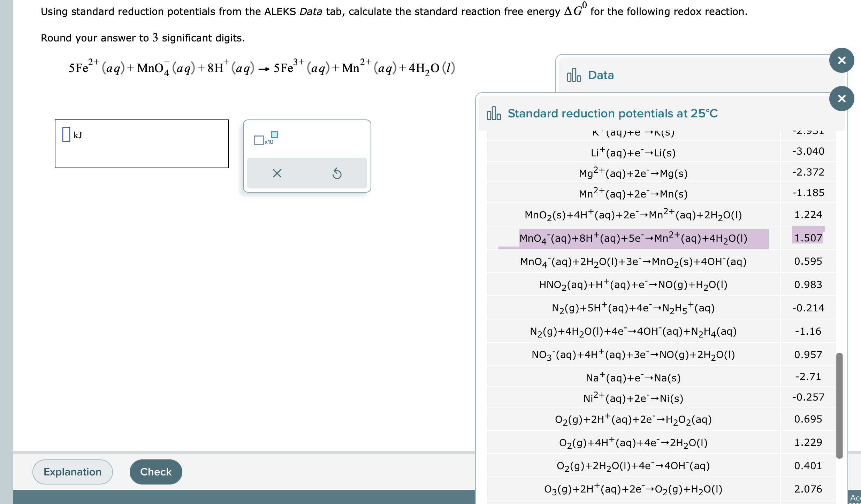Select the highlighted MnO4- 5e- half-reaction row
The height and width of the screenshot is (504, 861).
pyautogui.click(x=633, y=239)
